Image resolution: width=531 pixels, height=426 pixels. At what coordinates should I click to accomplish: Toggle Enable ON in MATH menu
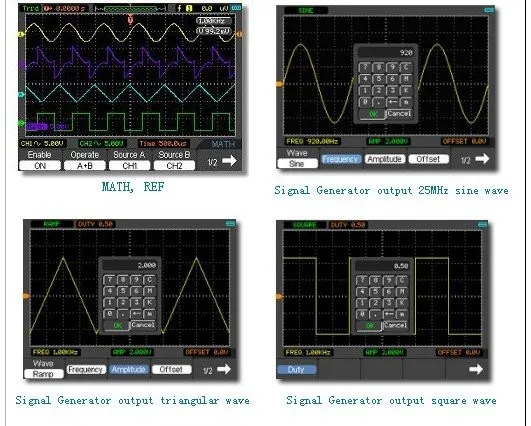coord(40,166)
